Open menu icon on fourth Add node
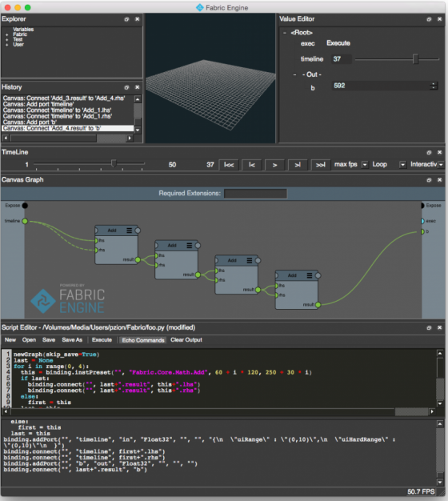 coord(310,275)
